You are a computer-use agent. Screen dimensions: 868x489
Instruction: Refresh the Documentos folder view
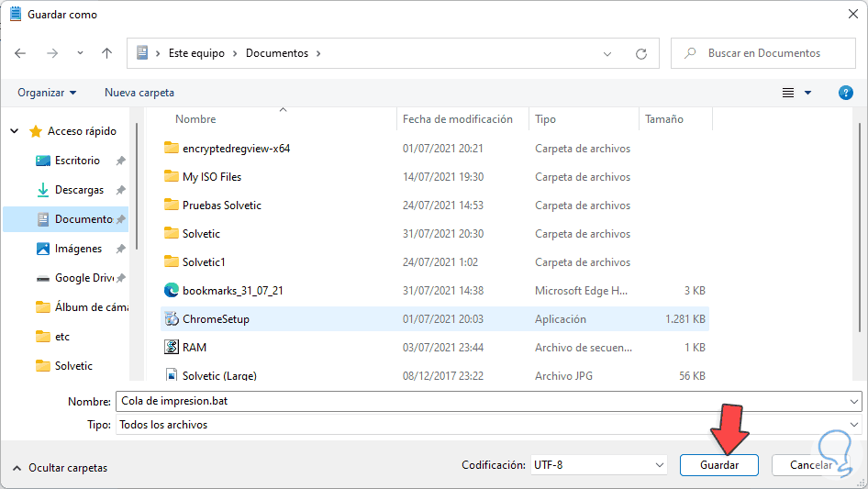point(641,53)
